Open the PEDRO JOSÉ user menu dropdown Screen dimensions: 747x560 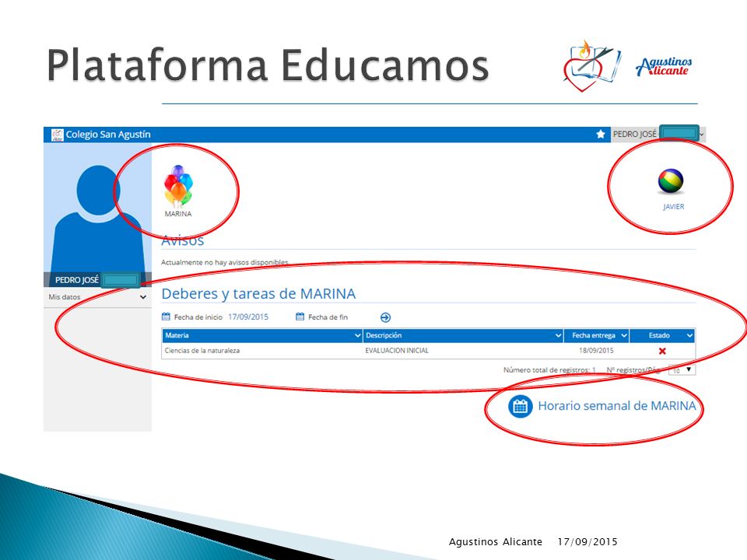coord(702,135)
